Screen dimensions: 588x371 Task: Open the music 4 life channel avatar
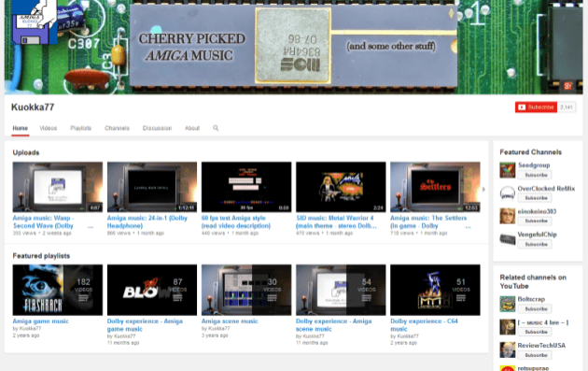click(508, 327)
